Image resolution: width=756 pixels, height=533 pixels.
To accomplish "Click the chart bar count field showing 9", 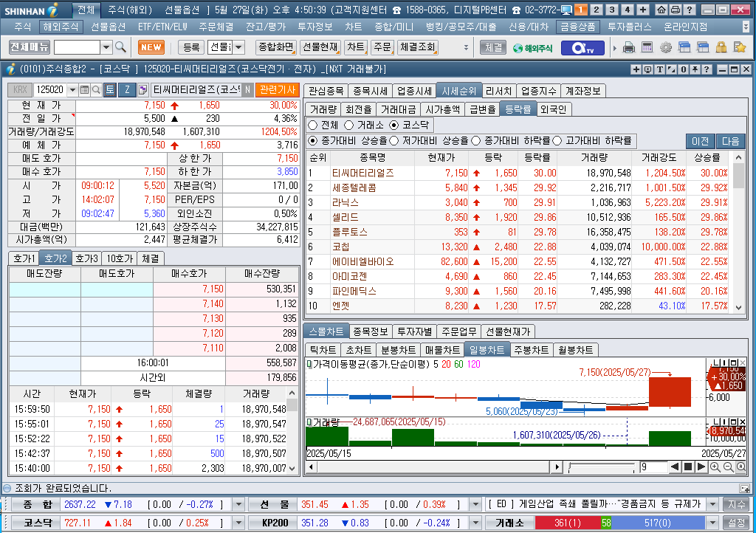I will [x=653, y=467].
